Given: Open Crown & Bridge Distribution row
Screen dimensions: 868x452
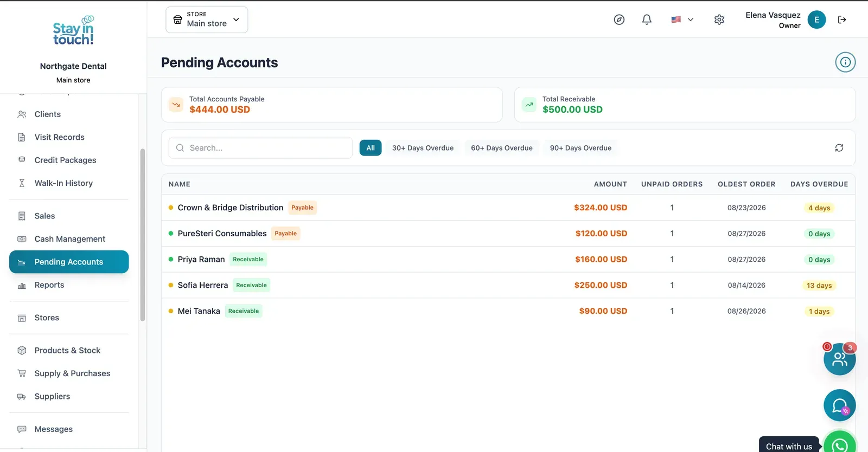Looking at the screenshot, I should (508, 208).
